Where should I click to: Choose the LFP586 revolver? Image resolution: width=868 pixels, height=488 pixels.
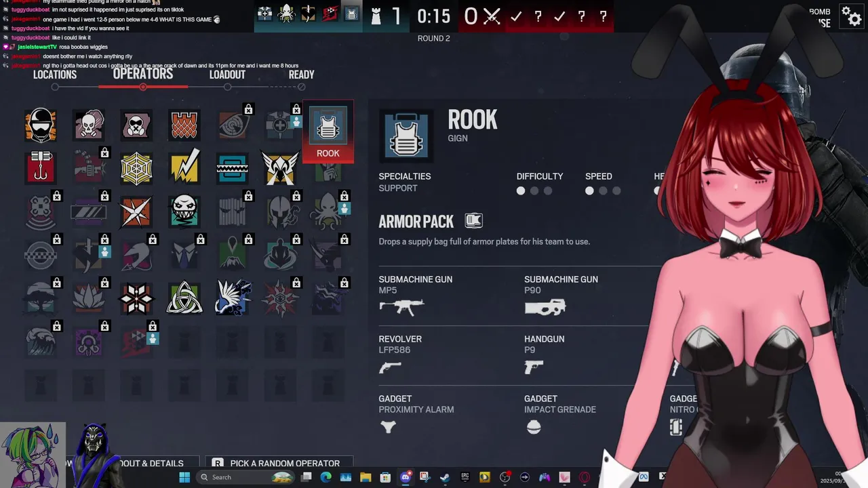390,367
